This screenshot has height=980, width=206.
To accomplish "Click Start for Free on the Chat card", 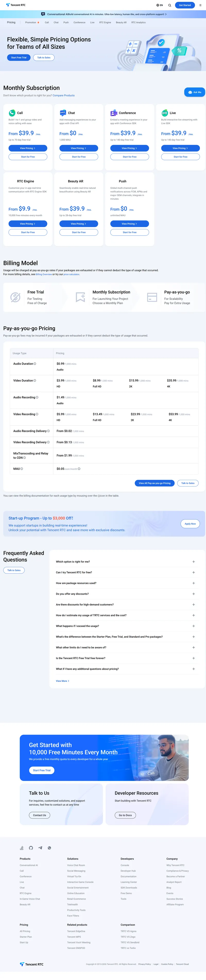I will pos(79,157).
